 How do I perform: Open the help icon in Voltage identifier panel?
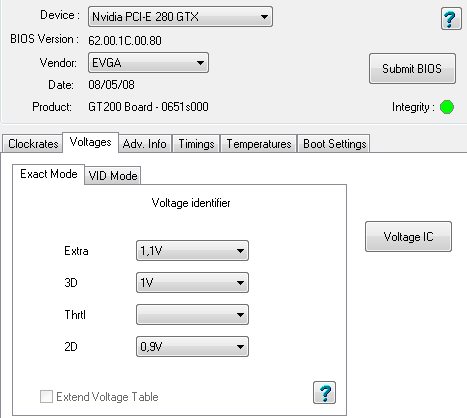click(324, 393)
